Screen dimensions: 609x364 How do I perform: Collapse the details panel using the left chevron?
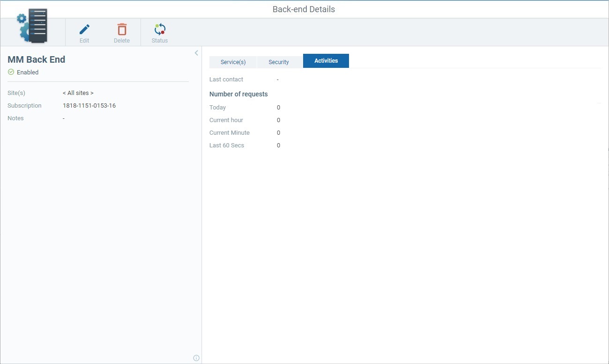pyautogui.click(x=196, y=52)
